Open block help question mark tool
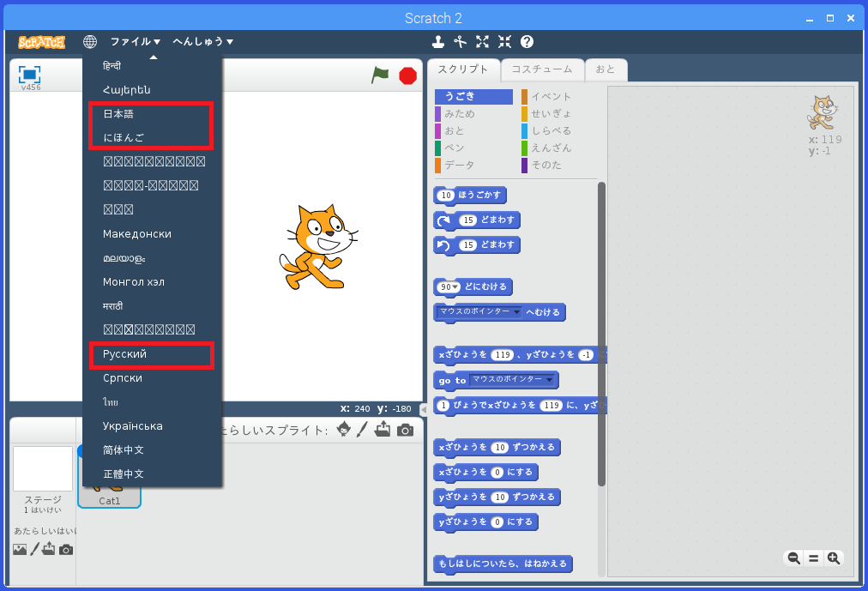868x591 pixels. coord(527,41)
